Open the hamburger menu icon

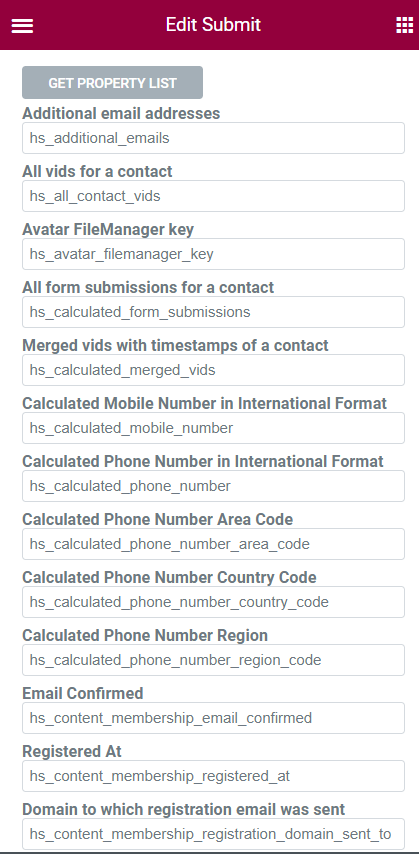point(22,26)
